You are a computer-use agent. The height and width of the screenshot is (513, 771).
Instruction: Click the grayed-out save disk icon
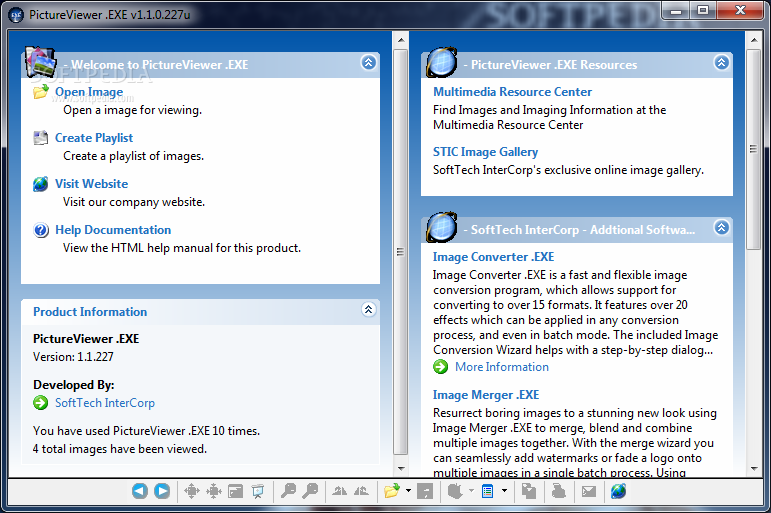[x=425, y=491]
